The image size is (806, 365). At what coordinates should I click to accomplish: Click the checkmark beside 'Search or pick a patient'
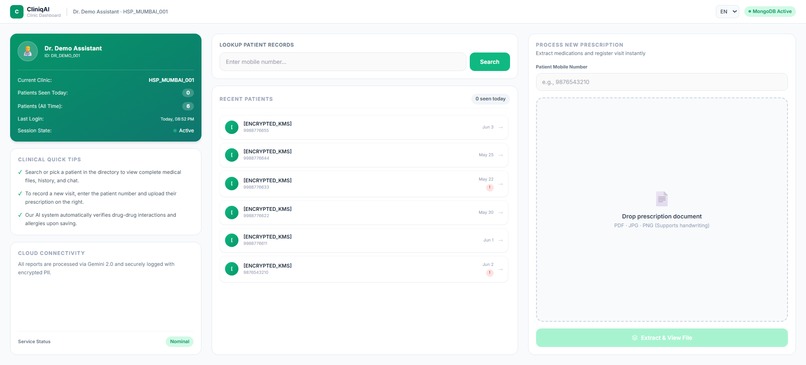click(x=20, y=172)
